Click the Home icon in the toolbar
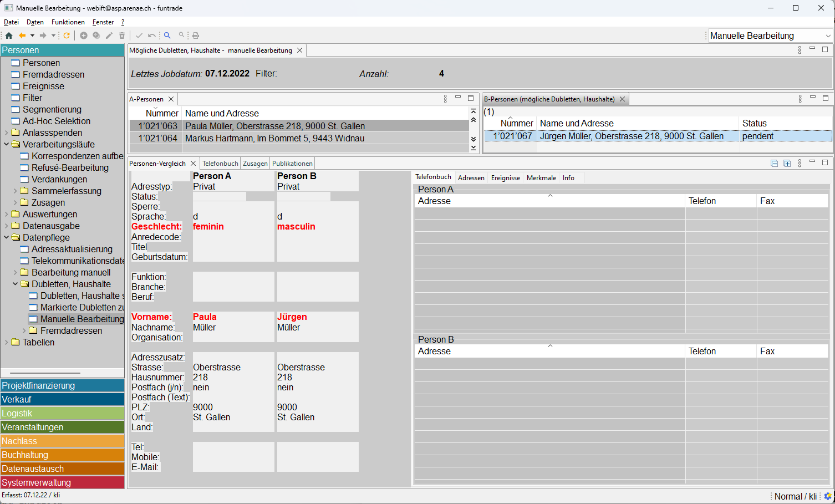Image resolution: width=835 pixels, height=504 pixels. click(x=9, y=35)
